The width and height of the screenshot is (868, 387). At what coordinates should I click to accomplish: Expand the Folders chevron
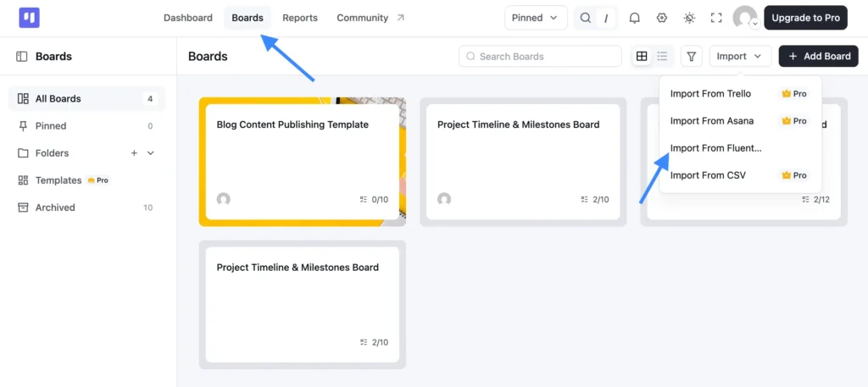coord(151,153)
